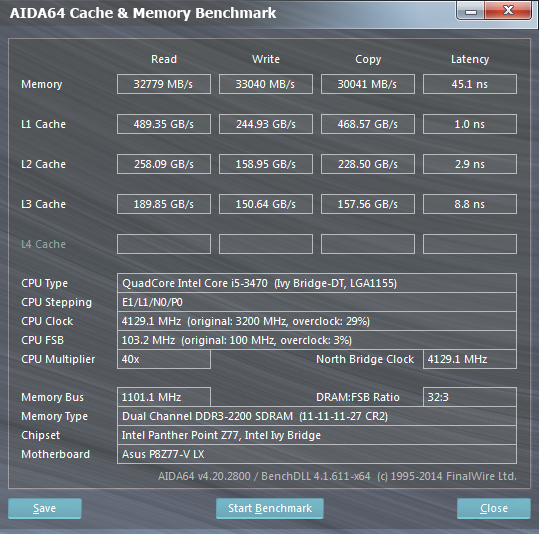Click the CPU Type label
The image size is (539, 534).
point(44,283)
